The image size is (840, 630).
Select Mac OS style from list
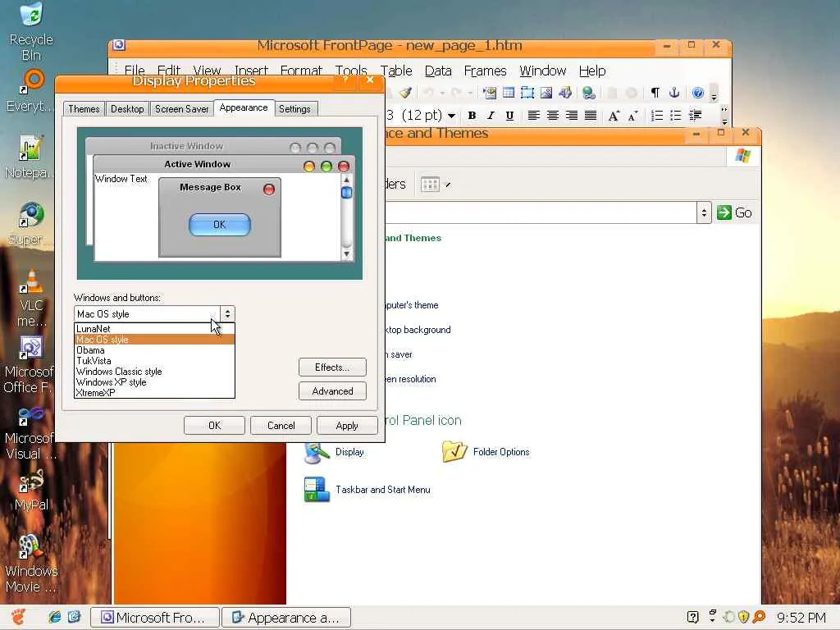pyautogui.click(x=154, y=340)
